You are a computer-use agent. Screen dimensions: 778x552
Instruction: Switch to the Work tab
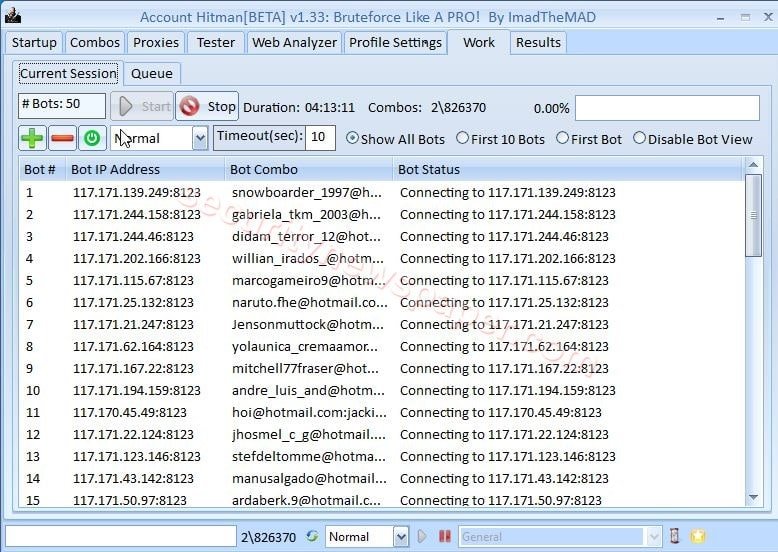click(479, 42)
